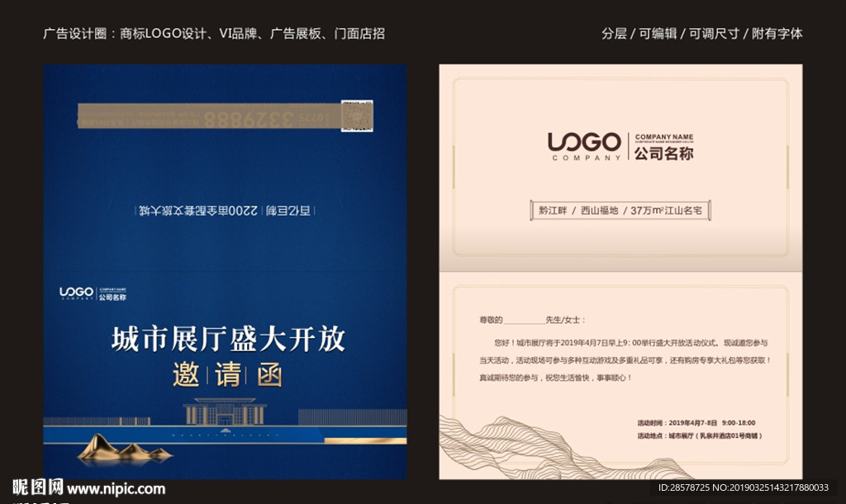846x504 pixels.
Task: Click the 'www.nipic.com' watermark link
Action: click(x=116, y=489)
